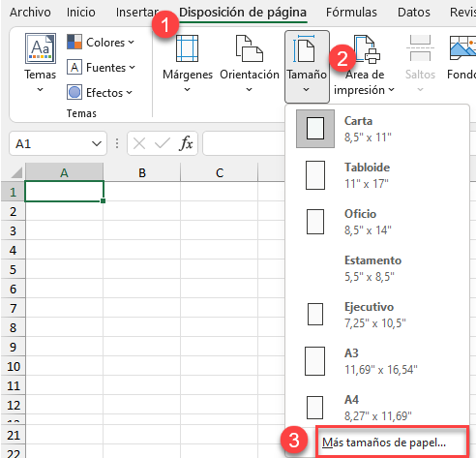476x458 pixels.
Task: Expand the Orientación dropdown chevron
Action: click(249, 89)
